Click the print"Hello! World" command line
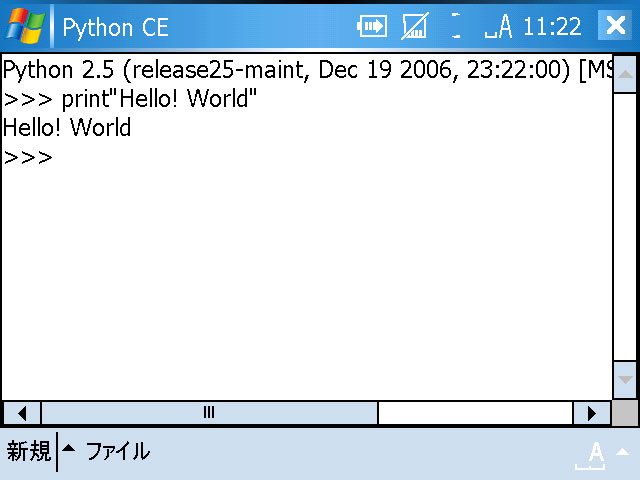Image resolution: width=640 pixels, height=480 pixels. (x=130, y=99)
